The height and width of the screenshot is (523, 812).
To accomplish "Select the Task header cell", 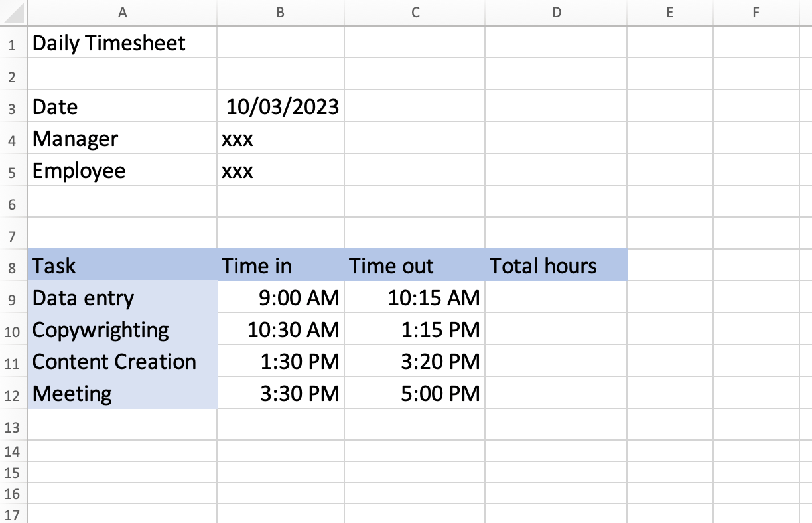I will coord(54,266).
